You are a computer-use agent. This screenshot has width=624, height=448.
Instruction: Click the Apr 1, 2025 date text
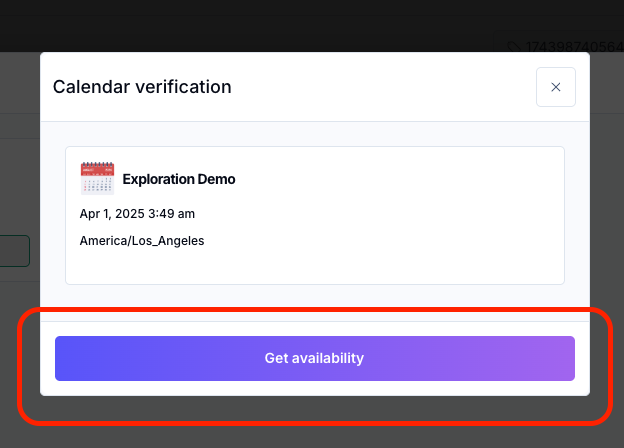tap(114, 213)
